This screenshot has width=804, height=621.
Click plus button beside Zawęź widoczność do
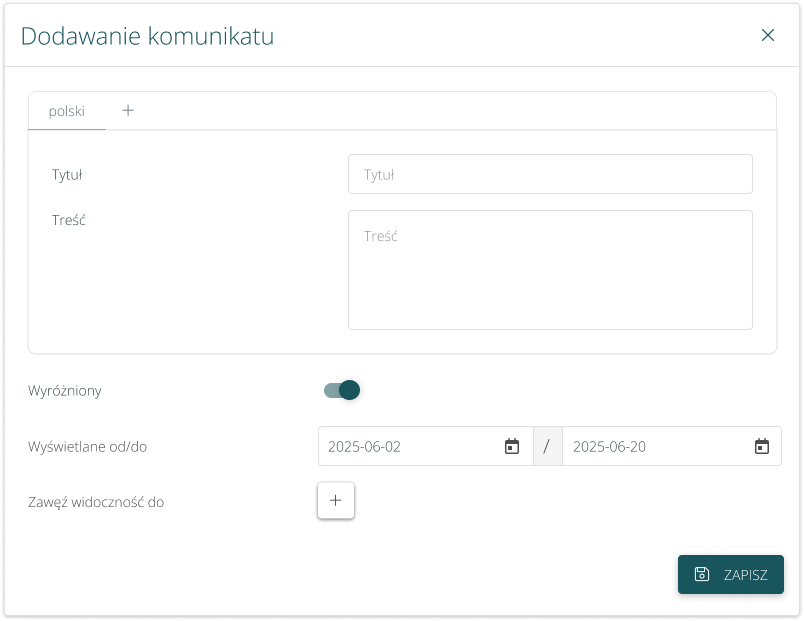tap(335, 501)
